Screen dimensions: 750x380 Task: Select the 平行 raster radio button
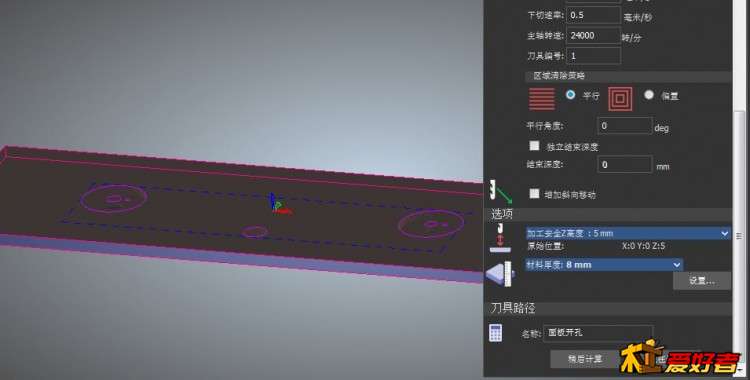pyautogui.click(x=570, y=95)
